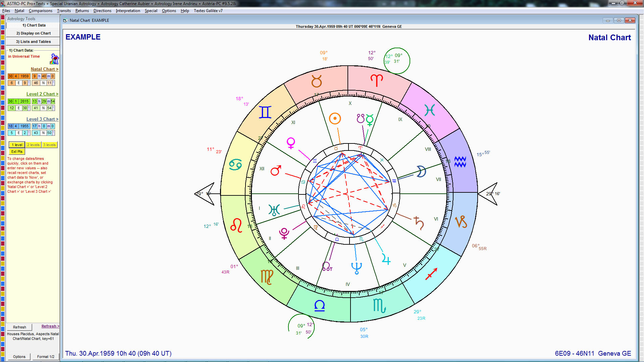Image resolution: width=644 pixels, height=362 pixels.
Task: Click the Refresh button
Action: 19,327
